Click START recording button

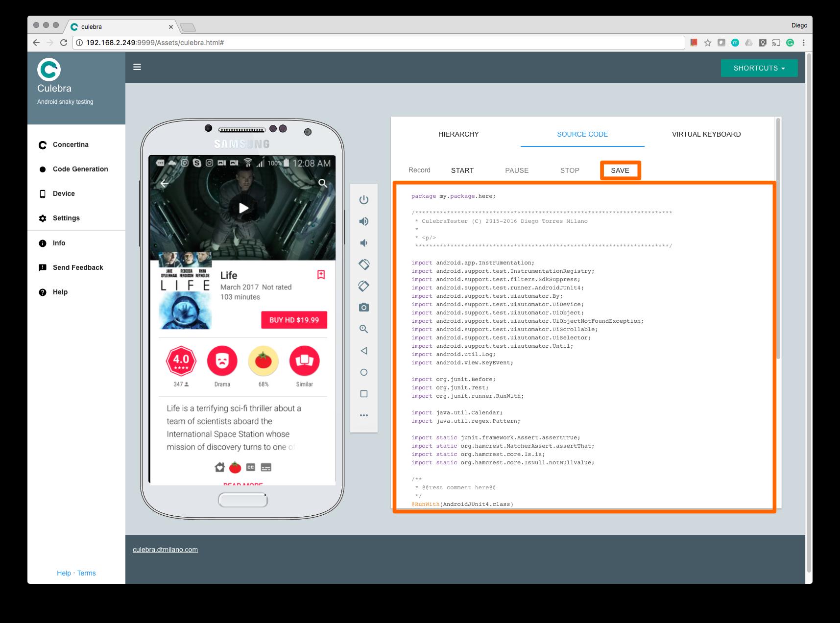tap(462, 170)
